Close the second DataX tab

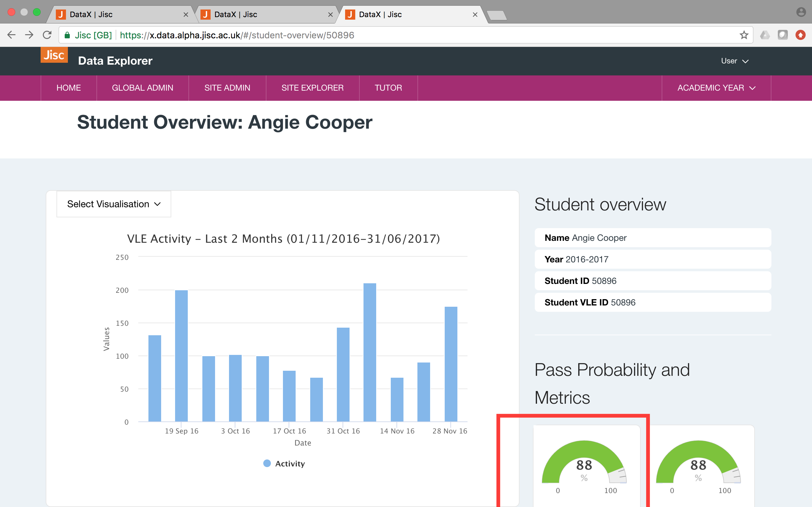pyautogui.click(x=330, y=15)
